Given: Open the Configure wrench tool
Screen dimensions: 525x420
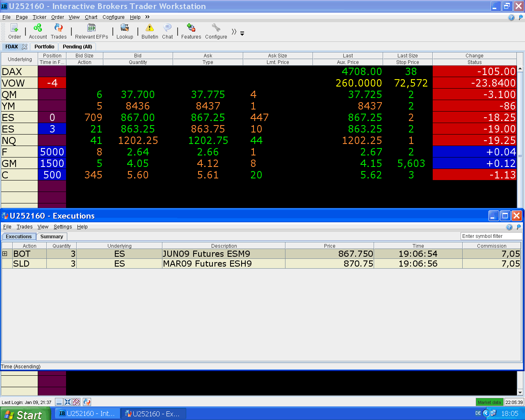Looking at the screenshot, I should tap(216, 31).
